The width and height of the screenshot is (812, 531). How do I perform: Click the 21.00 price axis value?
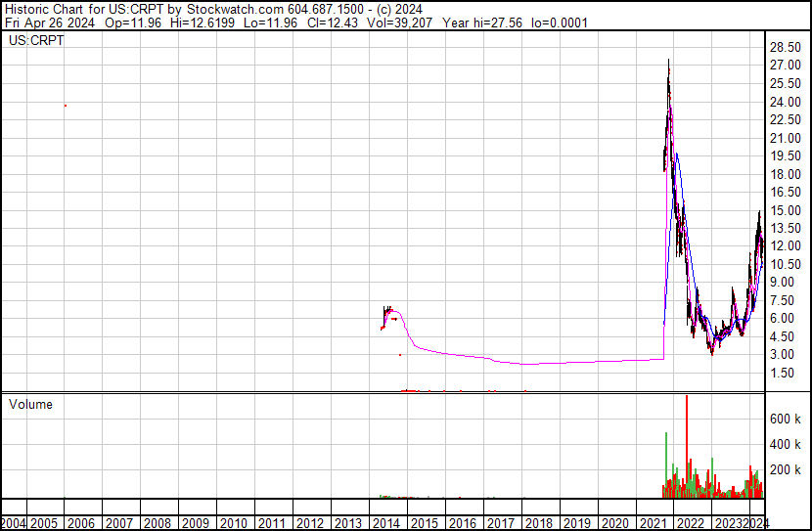pos(786,138)
